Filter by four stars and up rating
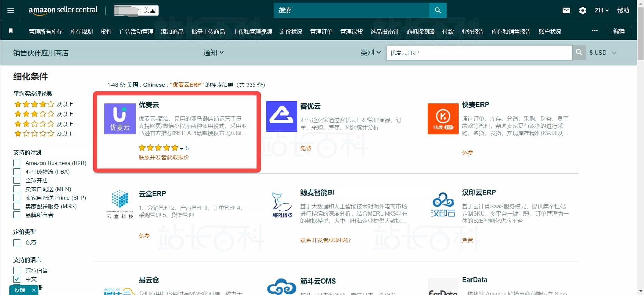This screenshot has height=295, width=644. click(x=44, y=104)
